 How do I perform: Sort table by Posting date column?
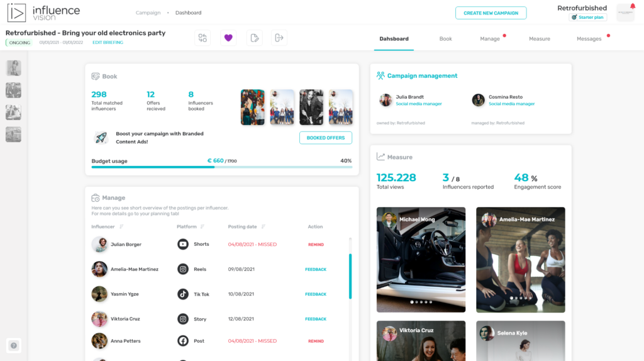(263, 227)
